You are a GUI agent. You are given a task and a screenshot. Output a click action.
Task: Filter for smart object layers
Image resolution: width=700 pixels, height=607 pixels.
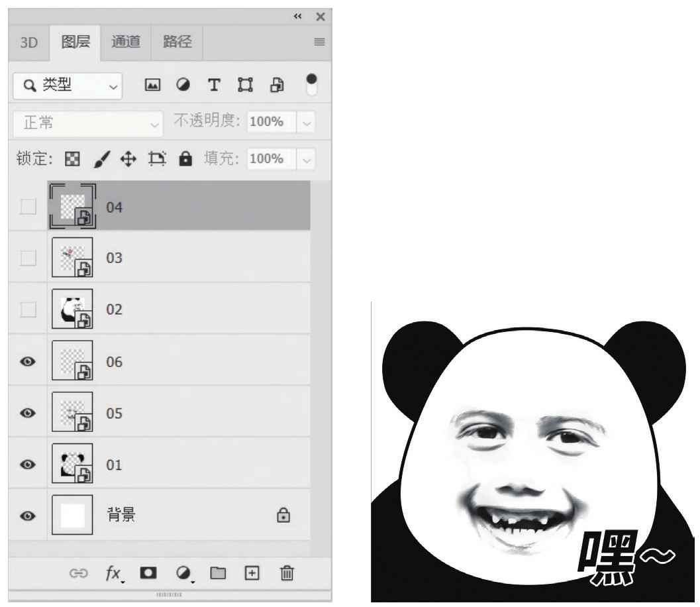pos(277,85)
